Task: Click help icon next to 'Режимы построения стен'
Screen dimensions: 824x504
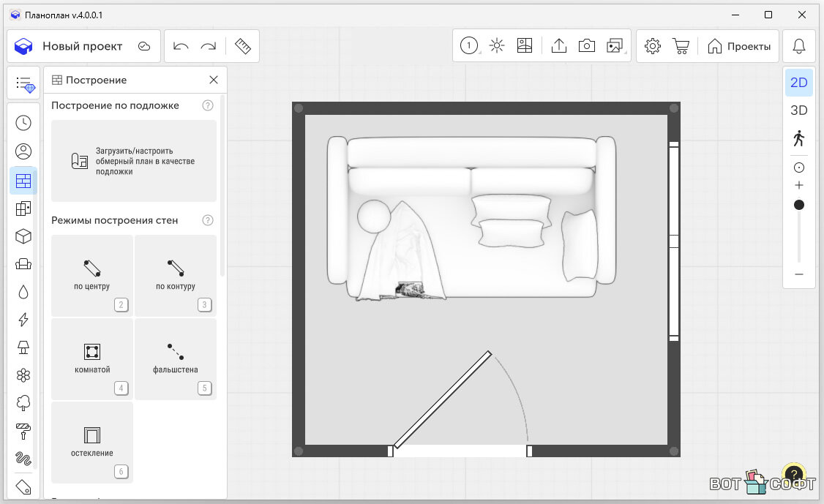Action: pyautogui.click(x=208, y=220)
